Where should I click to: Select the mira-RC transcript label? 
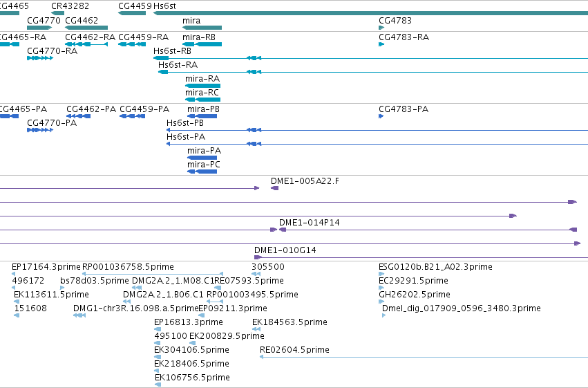pos(202,92)
